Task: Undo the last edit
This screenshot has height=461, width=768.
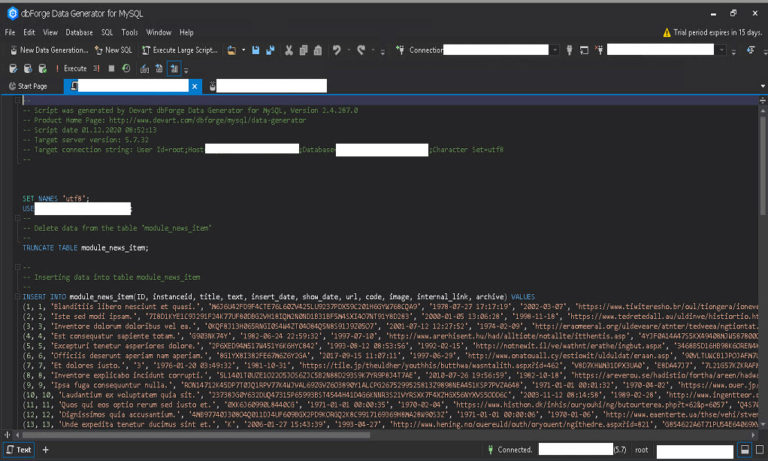Action: click(x=336, y=50)
